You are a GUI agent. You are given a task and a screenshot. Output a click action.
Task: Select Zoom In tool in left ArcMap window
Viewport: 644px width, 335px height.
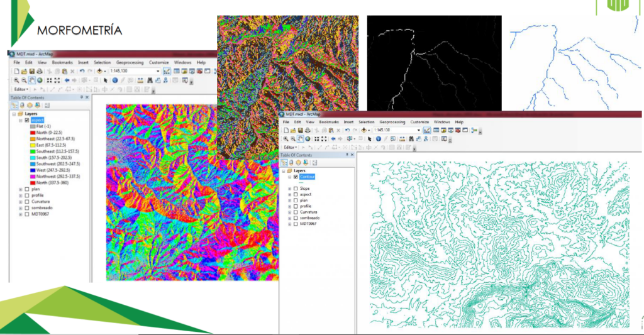coord(16,80)
